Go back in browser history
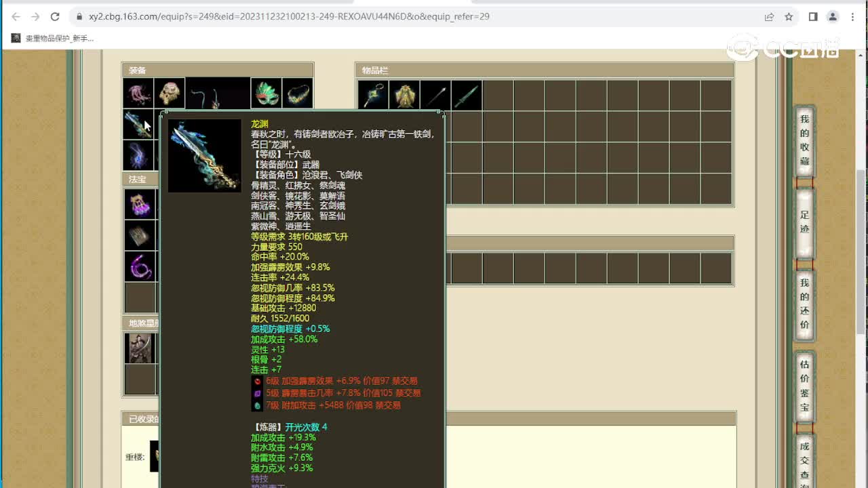 pos(16,16)
